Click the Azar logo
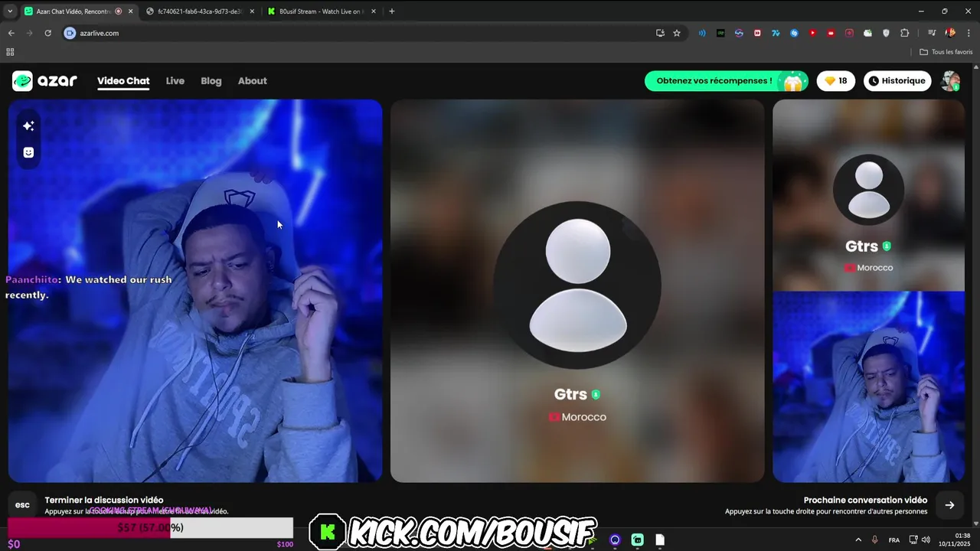This screenshot has height=551, width=980. tap(45, 80)
